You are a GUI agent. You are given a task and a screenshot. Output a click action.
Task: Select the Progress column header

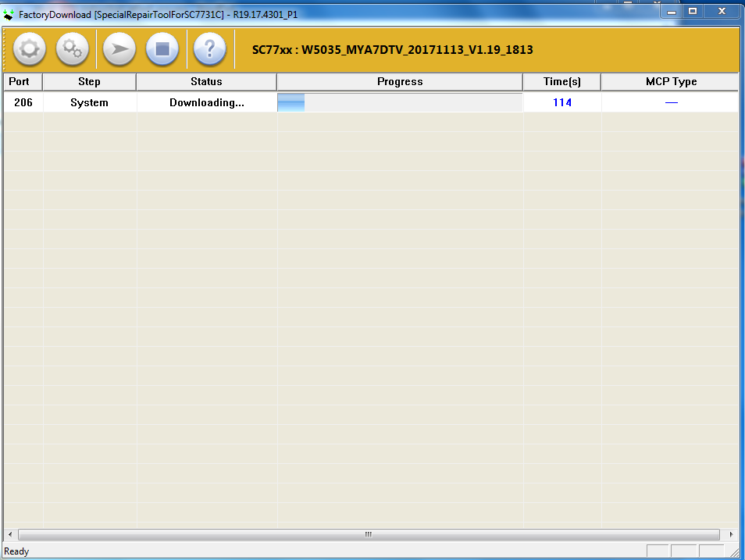tap(400, 82)
